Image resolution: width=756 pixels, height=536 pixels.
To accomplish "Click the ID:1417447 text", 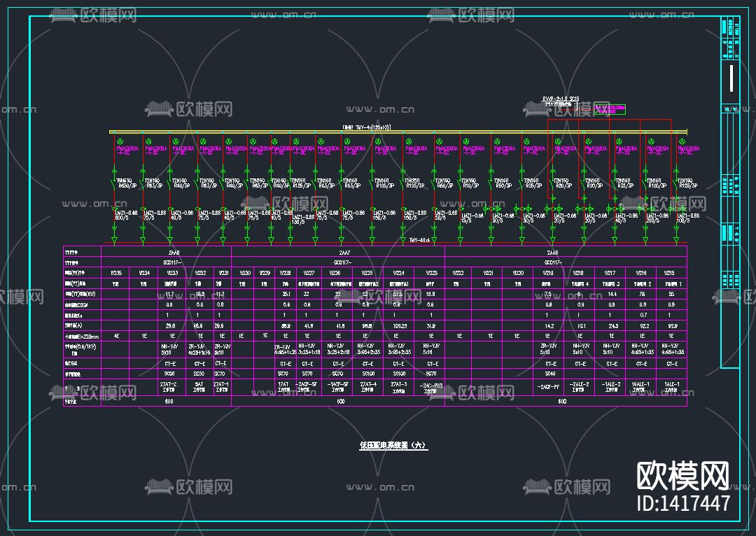I will click(682, 502).
